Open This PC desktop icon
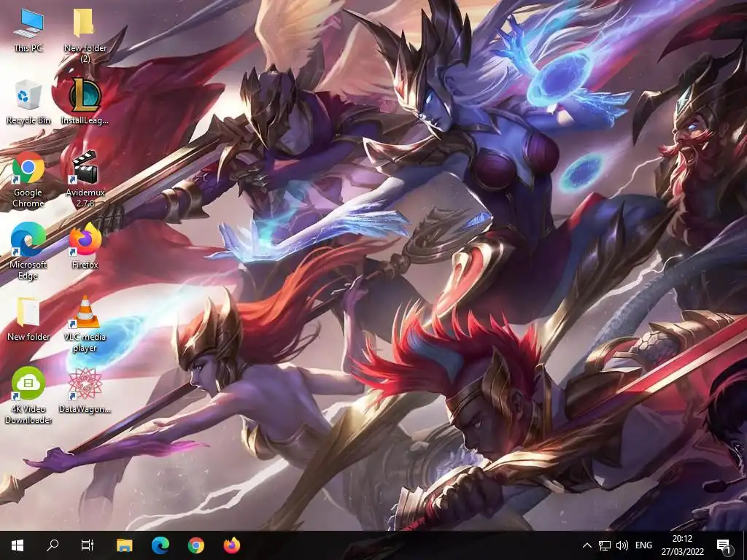The image size is (747, 560). [28, 29]
